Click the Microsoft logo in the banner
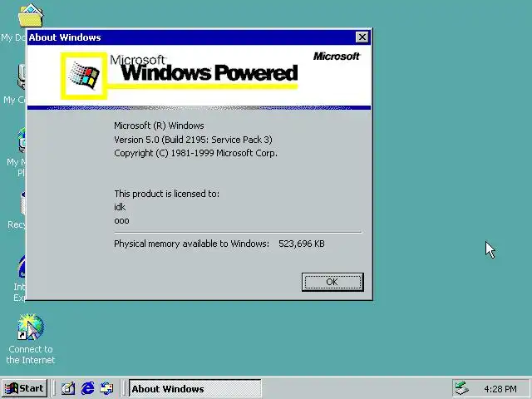This screenshot has height=399, width=532. (x=336, y=57)
